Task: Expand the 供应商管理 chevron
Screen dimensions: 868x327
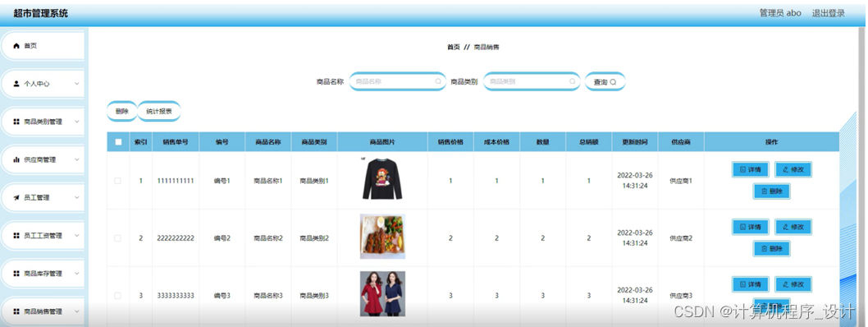Action: point(76,159)
